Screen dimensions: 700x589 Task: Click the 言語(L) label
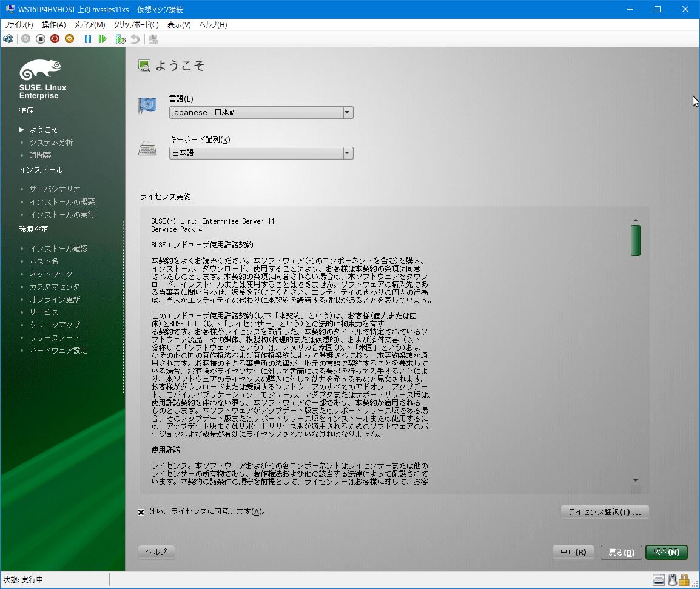[181, 99]
